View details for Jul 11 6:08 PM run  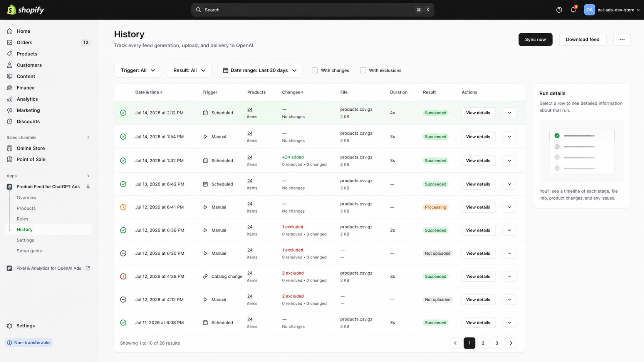point(478,322)
